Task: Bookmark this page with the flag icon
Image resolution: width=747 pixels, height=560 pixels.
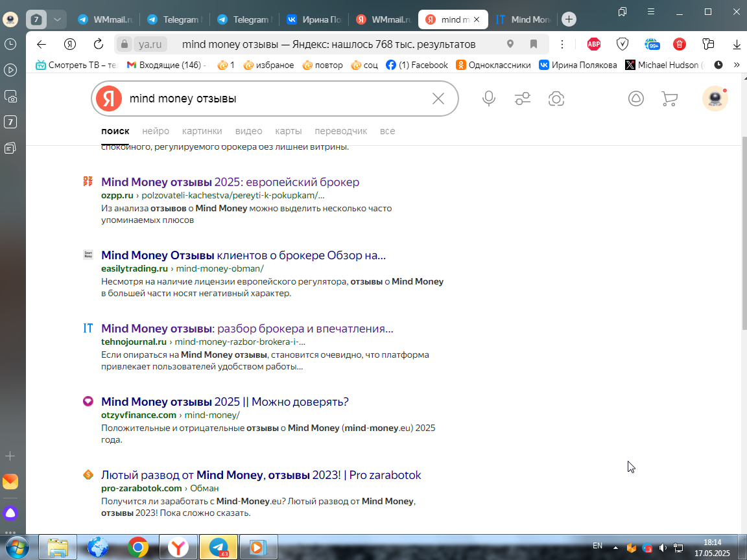Action: click(x=534, y=44)
